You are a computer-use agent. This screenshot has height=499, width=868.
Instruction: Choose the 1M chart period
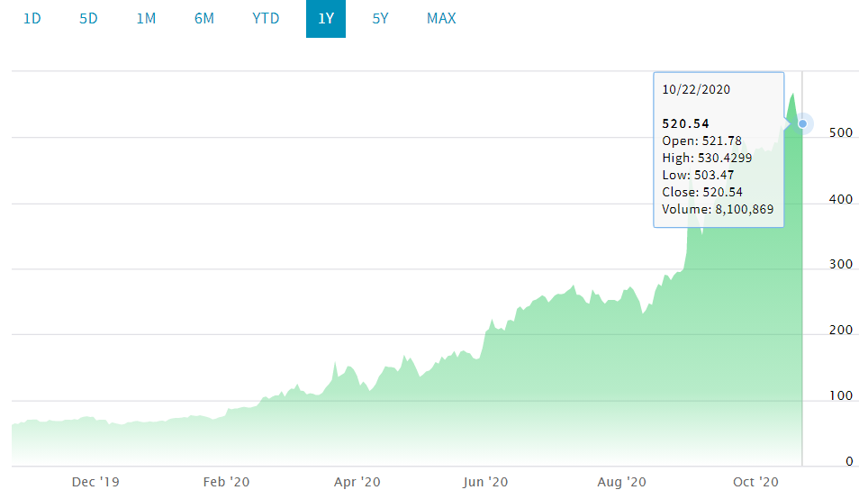point(146,18)
